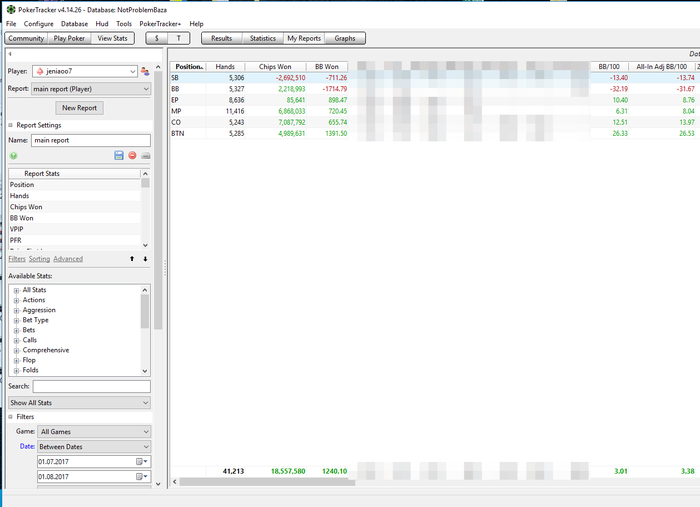This screenshot has width=700, height=507.
Task: Move the selected stat up with the up arrow
Action: coord(132,259)
